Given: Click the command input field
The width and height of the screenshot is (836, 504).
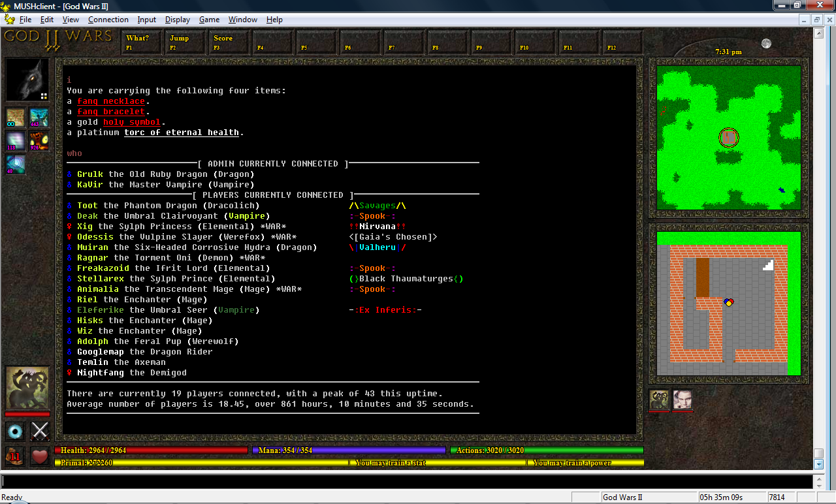Looking at the screenshot, I should pyautogui.click(x=406, y=481).
